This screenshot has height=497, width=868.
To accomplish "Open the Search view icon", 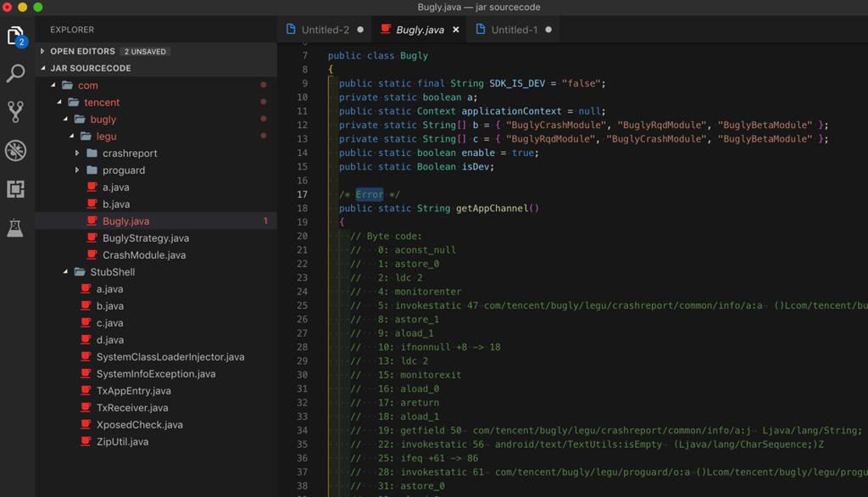I will [15, 74].
